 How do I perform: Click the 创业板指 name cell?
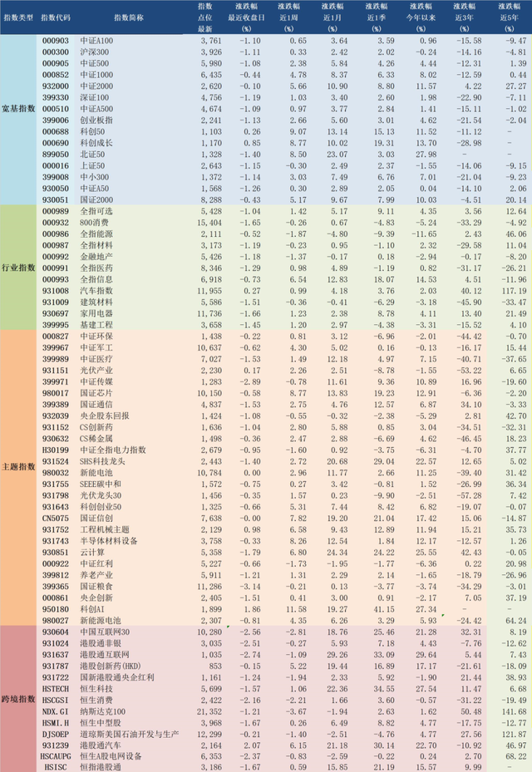pyautogui.click(x=96, y=120)
